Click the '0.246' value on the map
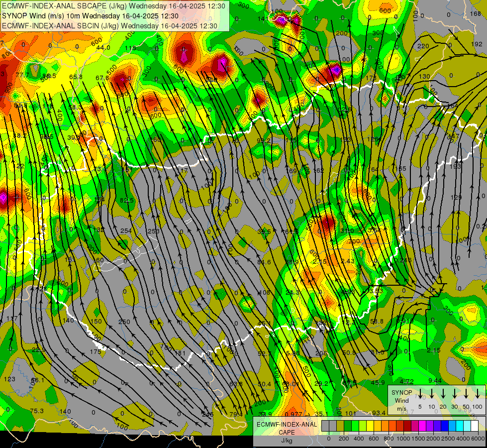 point(403,260)
